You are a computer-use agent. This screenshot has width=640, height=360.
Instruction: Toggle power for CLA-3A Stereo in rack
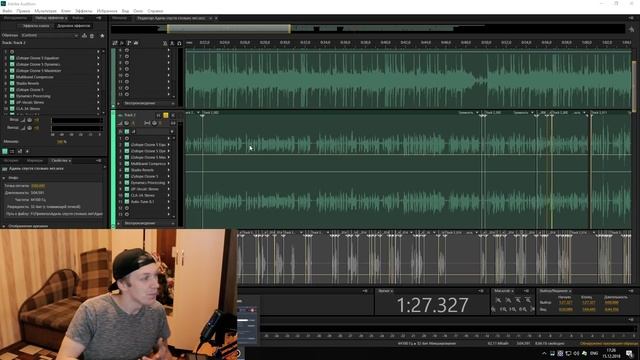[12, 109]
